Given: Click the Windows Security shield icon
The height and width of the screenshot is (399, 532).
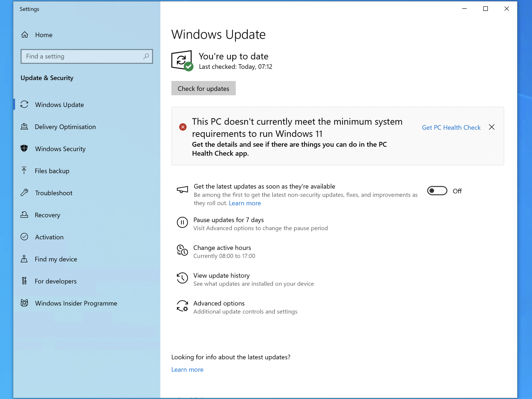Looking at the screenshot, I should tap(24, 149).
